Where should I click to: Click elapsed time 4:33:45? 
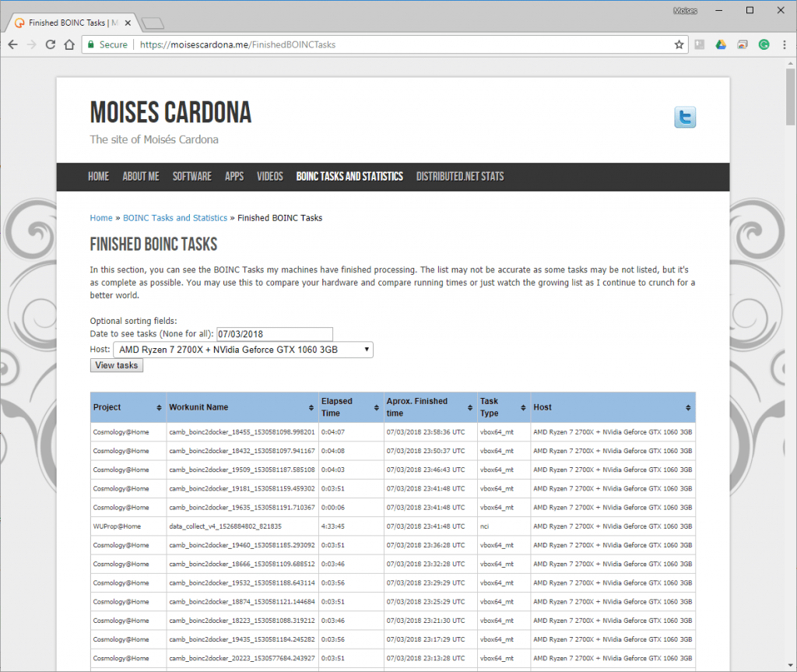(333, 526)
